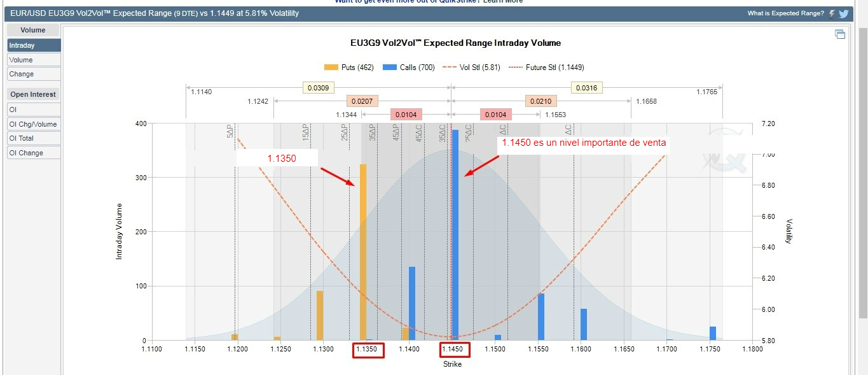Select the OI Change view

[34, 153]
